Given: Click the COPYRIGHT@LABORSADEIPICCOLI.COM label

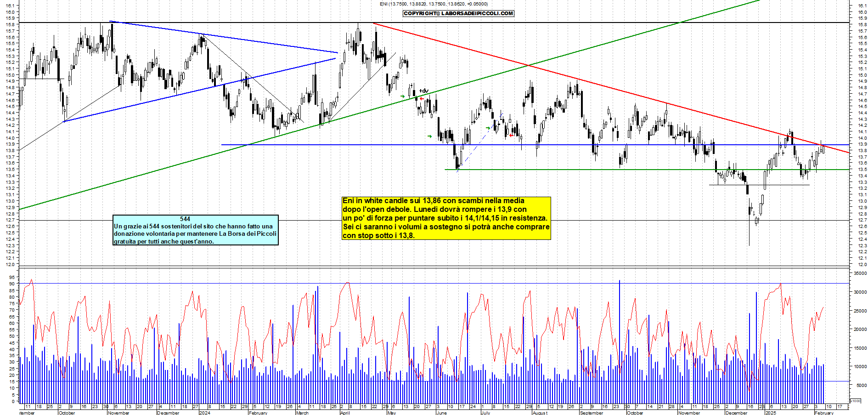Looking at the screenshot, I should (458, 13).
